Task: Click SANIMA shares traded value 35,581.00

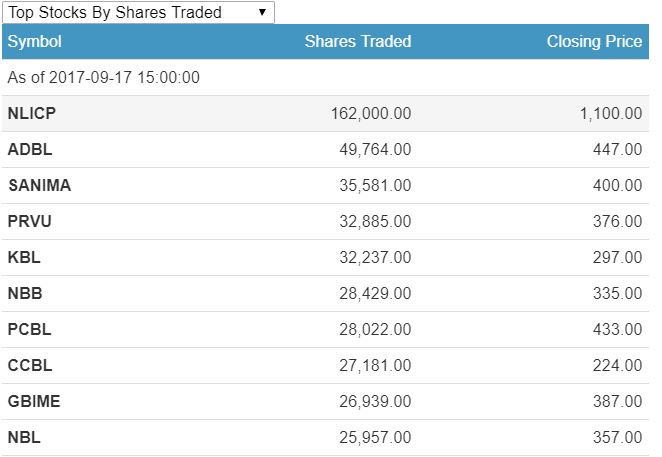Action: tap(374, 186)
